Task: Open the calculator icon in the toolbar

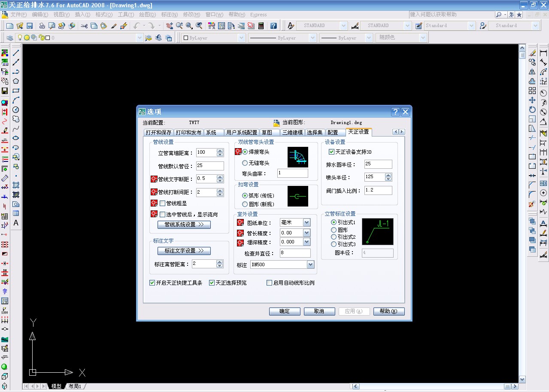Action: [261, 26]
